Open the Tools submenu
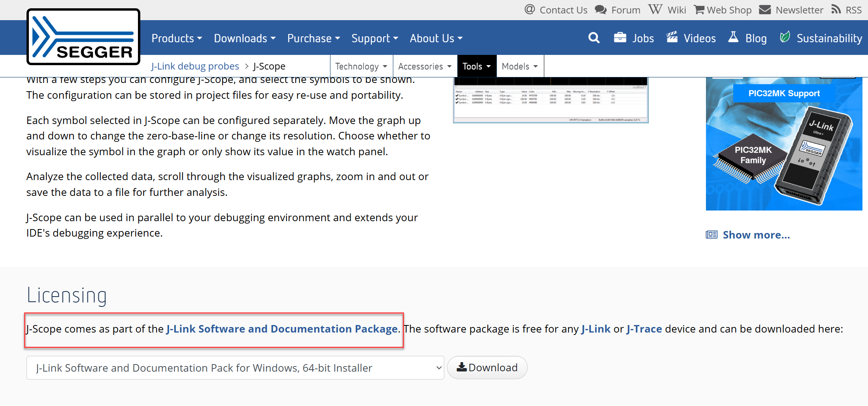Screen dimensions: 868x406 [x=477, y=66]
